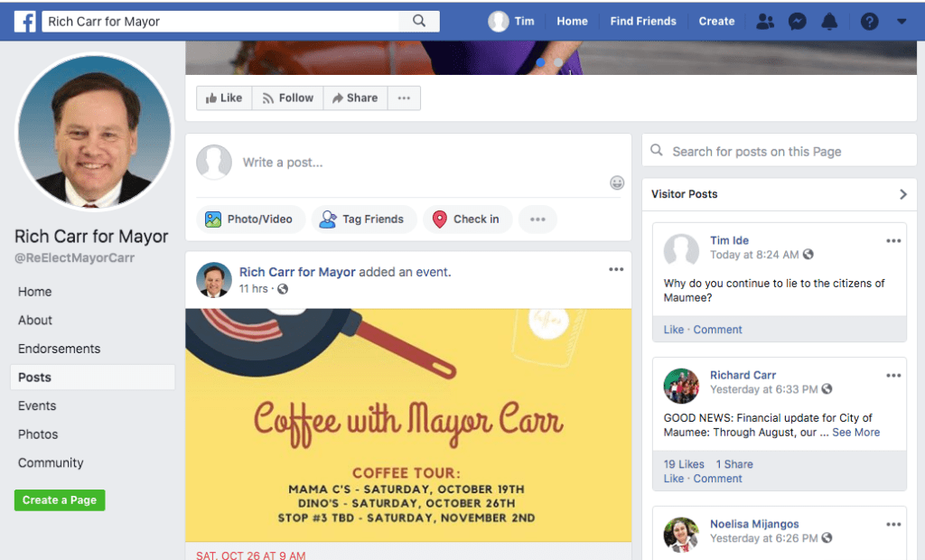Open the Help question mark icon

coord(869,22)
